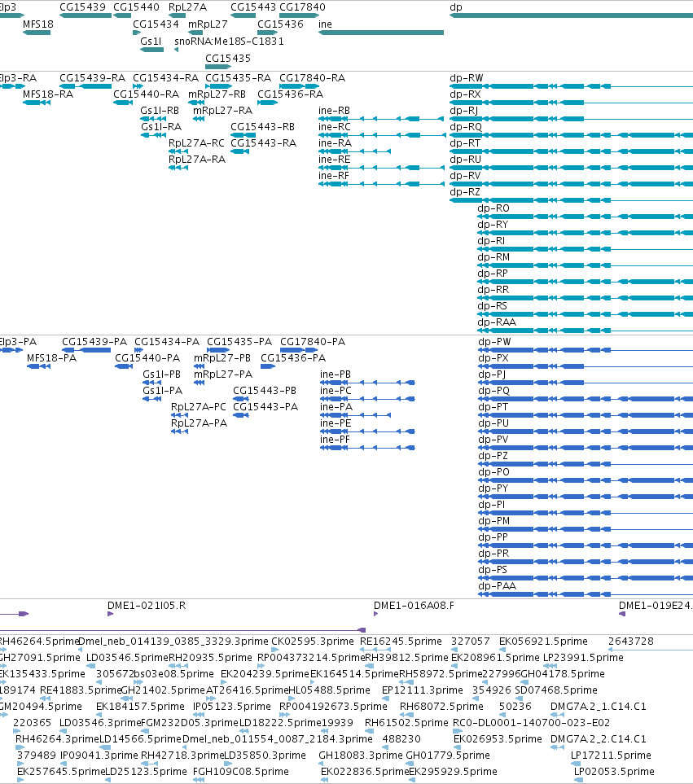Open the GH01779.5prime EST label
The image size is (693, 784).
coord(448,755)
